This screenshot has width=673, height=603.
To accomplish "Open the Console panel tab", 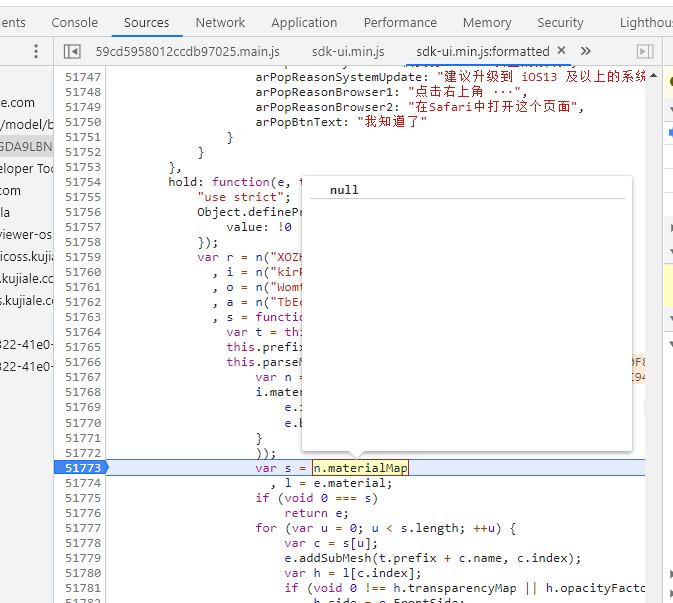I will pos(75,22).
